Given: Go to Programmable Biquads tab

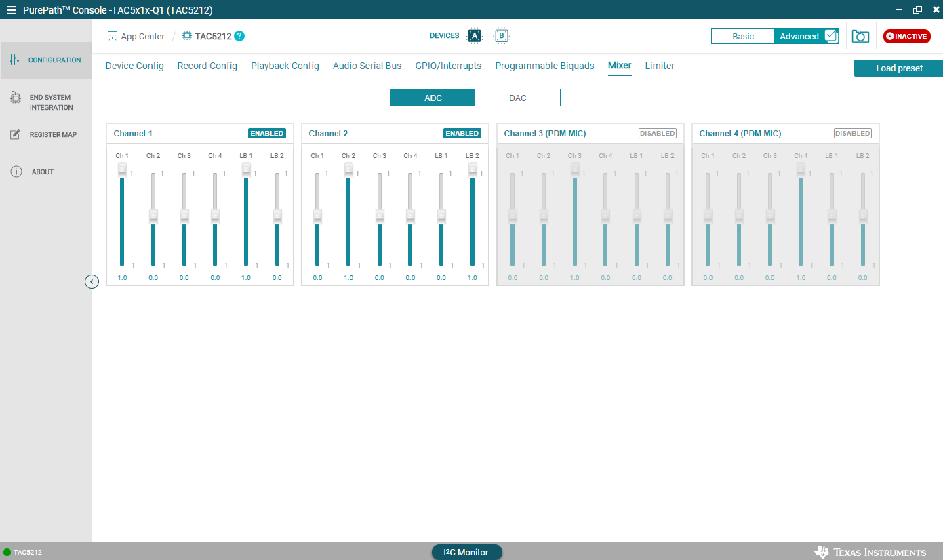Looking at the screenshot, I should point(544,66).
